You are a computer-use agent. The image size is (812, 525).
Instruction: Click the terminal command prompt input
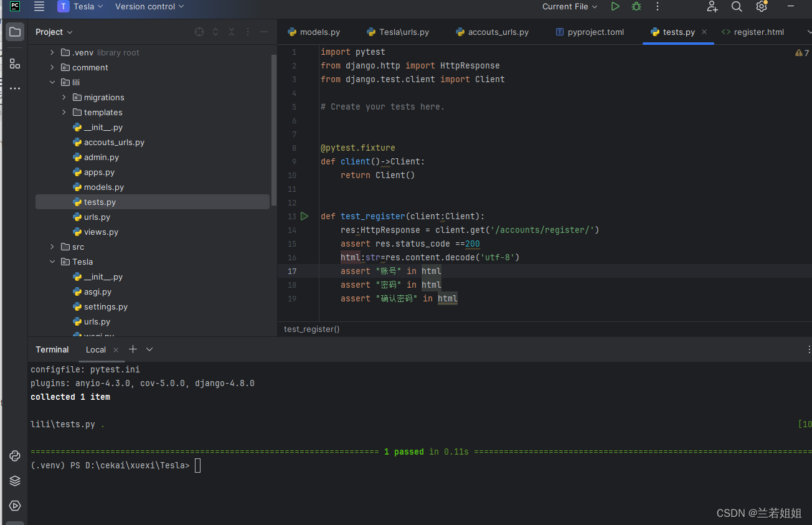coord(197,465)
